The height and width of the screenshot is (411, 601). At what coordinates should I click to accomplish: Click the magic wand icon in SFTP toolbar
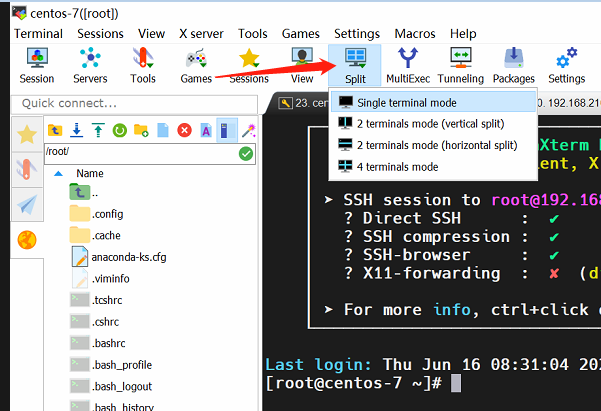pos(249,130)
